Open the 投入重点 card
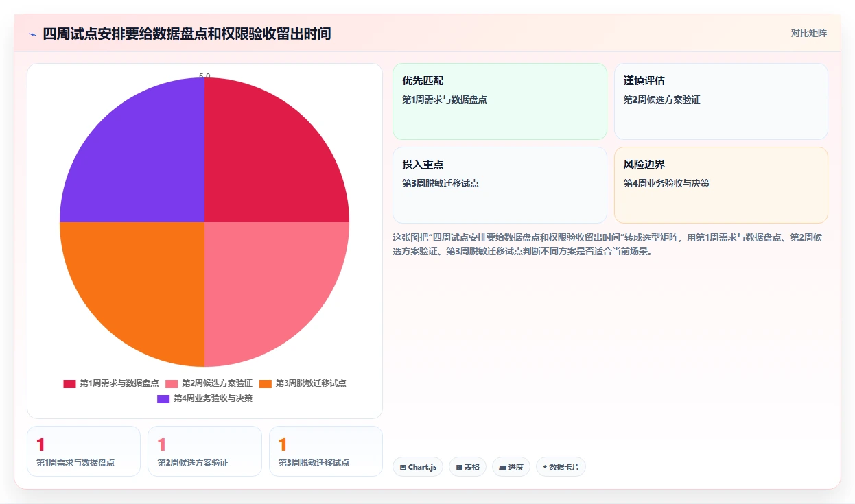This screenshot has height=504, width=855. click(500, 185)
